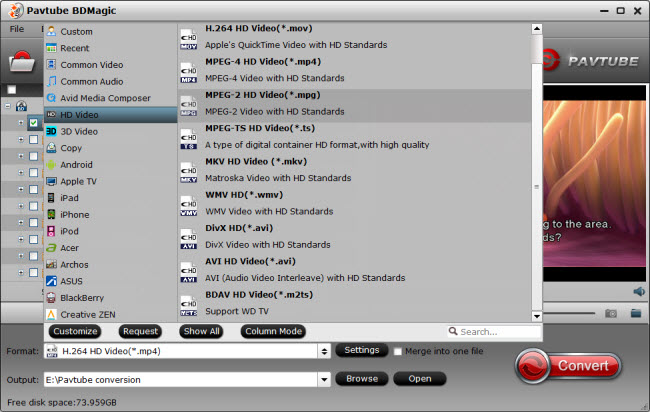
Task: Click the Archos category icon
Action: pos(51,264)
